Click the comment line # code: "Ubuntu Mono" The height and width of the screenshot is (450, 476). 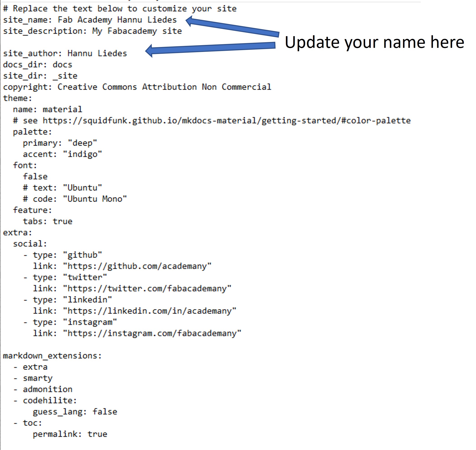(x=75, y=199)
